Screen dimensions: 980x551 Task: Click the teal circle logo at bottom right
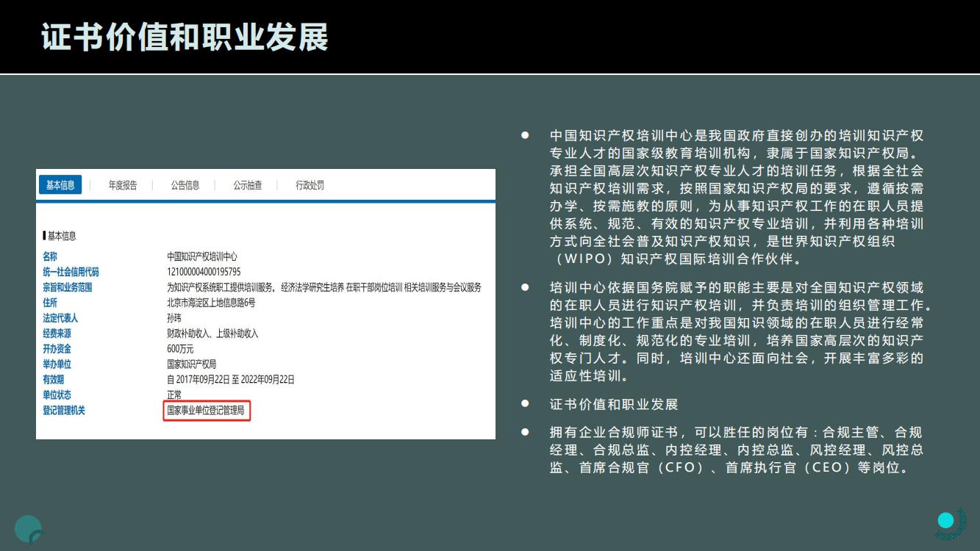[951, 524]
